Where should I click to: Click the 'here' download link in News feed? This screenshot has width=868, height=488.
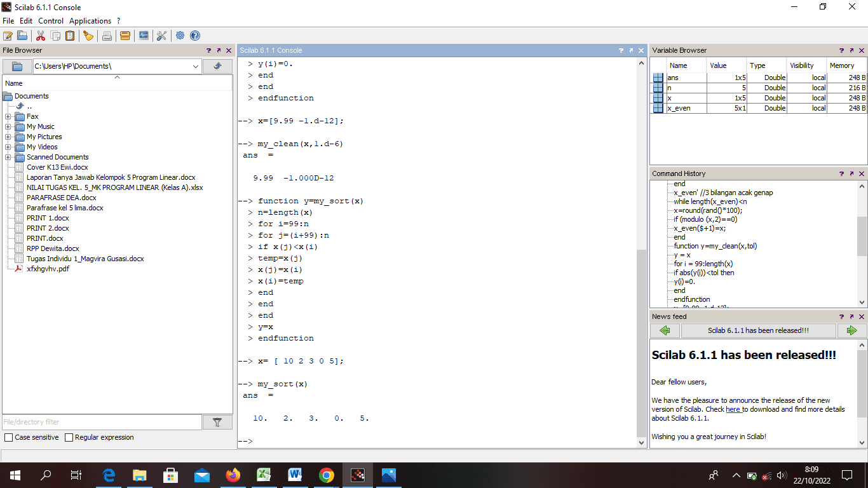click(733, 409)
